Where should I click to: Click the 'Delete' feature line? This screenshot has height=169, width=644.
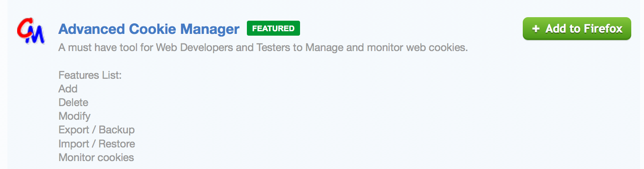pyautogui.click(x=73, y=103)
